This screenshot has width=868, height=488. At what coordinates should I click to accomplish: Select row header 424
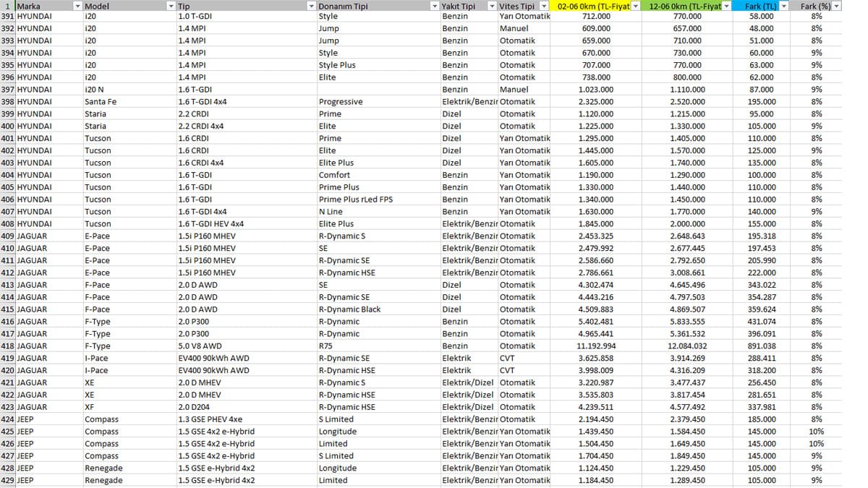pyautogui.click(x=7, y=419)
